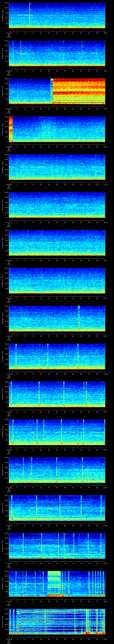The width and height of the screenshot is (114, 644).
Task: Click the '14:05:00' start time label
Action: [9, 147]
